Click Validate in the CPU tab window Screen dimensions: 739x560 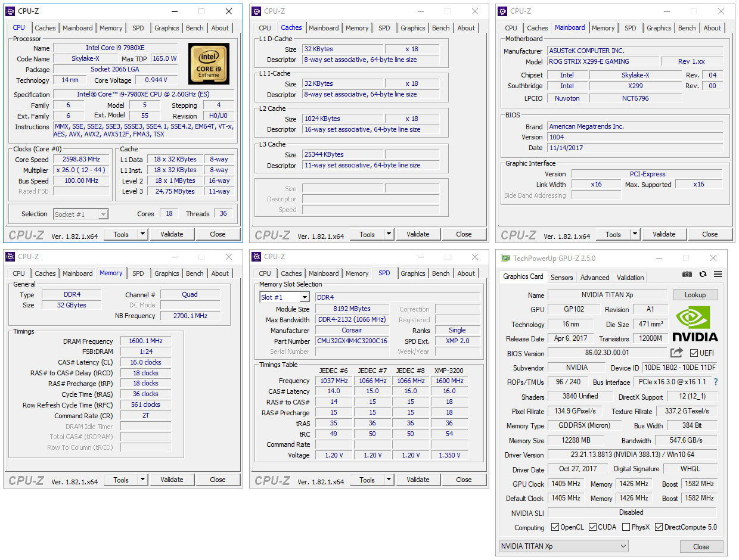(172, 234)
